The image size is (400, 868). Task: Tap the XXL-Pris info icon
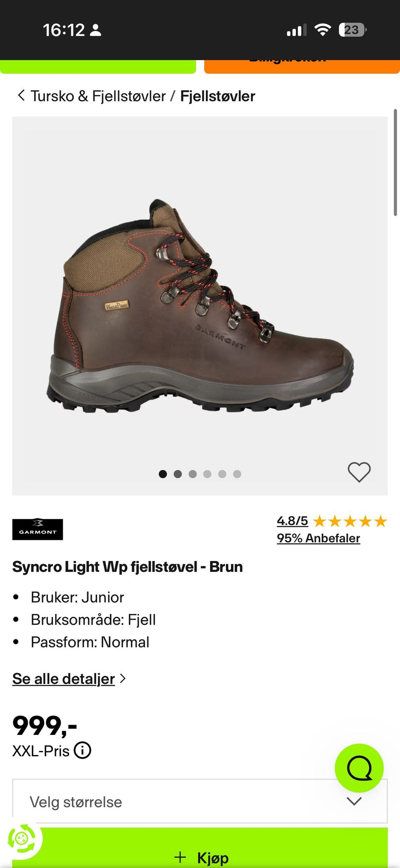[x=82, y=750]
